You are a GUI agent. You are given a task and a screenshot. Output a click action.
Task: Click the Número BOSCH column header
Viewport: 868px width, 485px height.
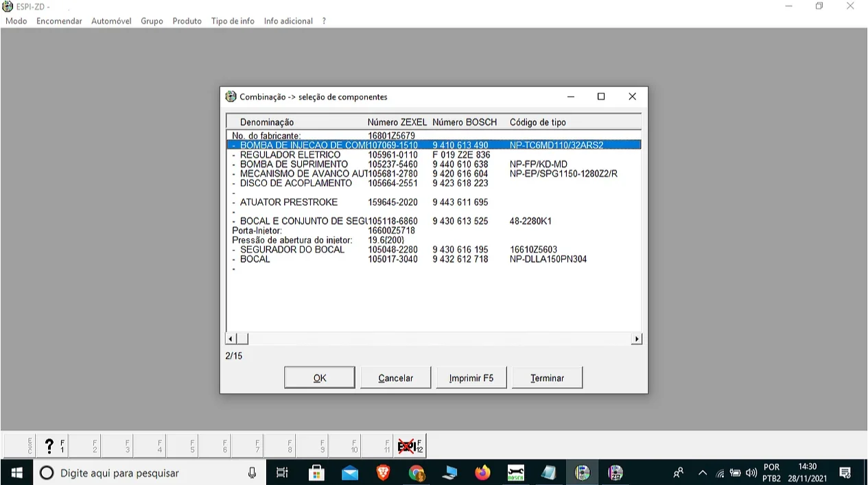click(x=465, y=122)
